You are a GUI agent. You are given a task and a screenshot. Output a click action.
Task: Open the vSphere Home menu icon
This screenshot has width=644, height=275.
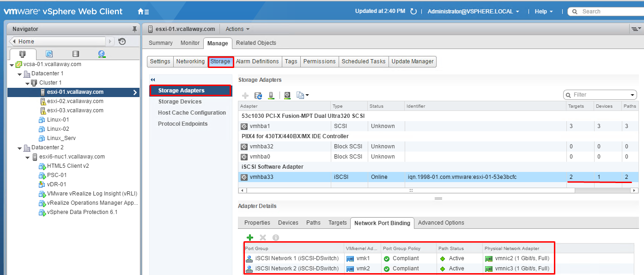pos(143,12)
